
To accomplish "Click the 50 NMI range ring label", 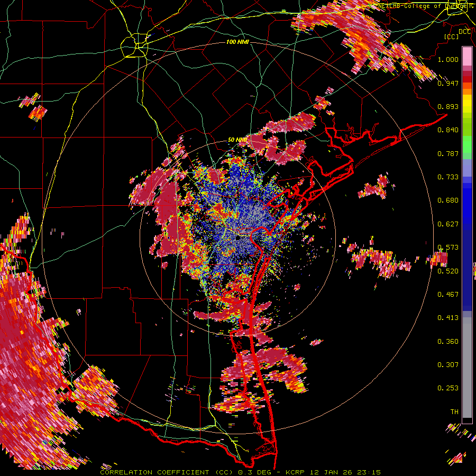I will (x=237, y=140).
